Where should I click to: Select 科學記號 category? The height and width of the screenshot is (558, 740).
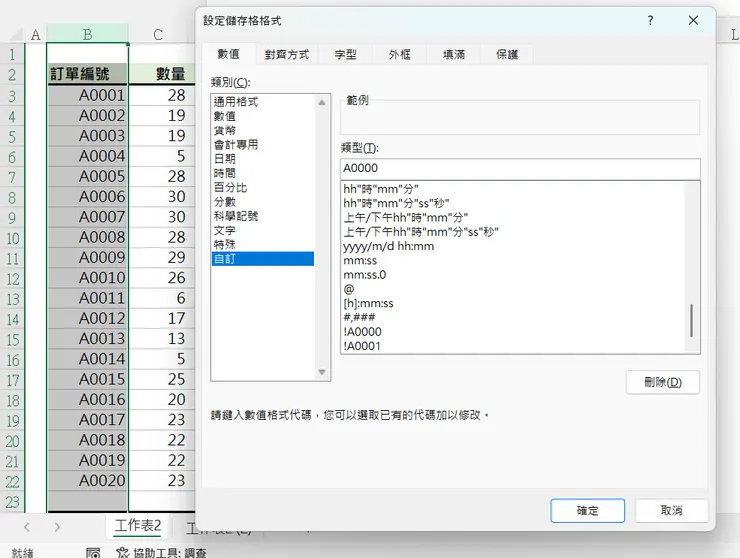(263, 216)
